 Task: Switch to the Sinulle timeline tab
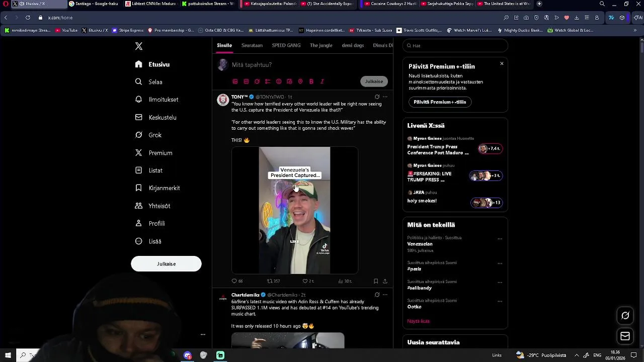click(224, 45)
